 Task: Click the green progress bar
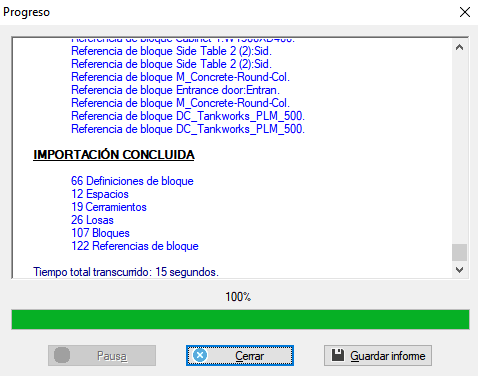[240, 320]
